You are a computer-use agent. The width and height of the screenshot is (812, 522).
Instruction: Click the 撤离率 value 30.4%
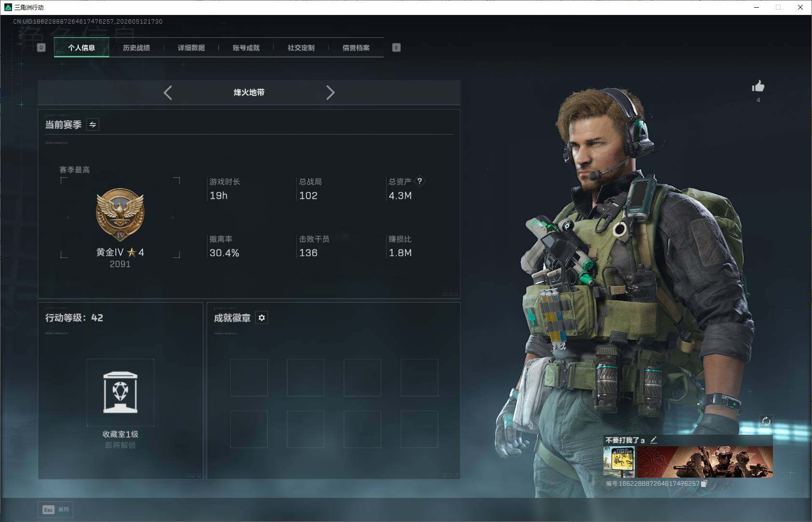coord(224,253)
